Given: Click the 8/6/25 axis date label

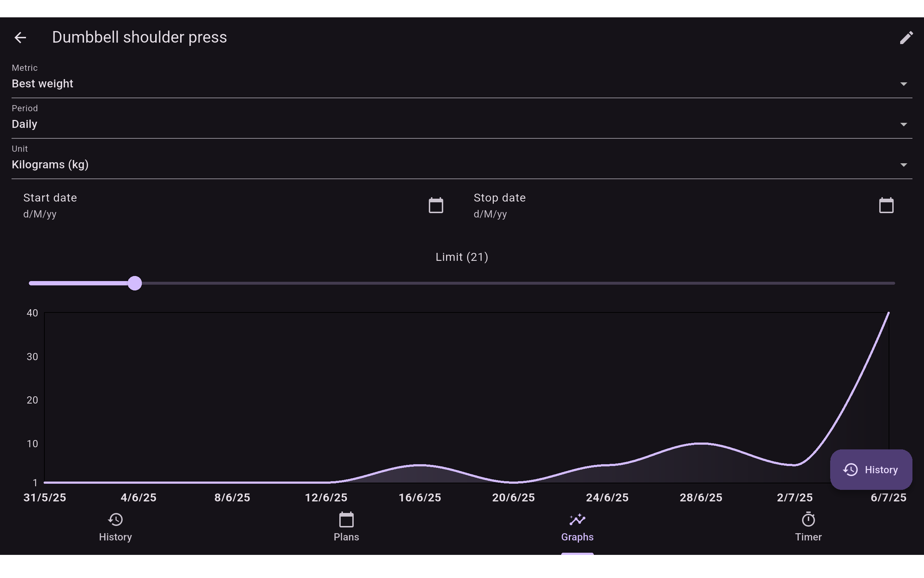Looking at the screenshot, I should click(x=232, y=498).
